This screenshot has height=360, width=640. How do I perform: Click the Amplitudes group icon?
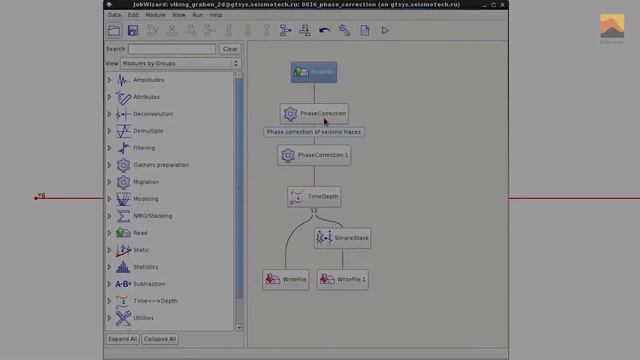123,80
